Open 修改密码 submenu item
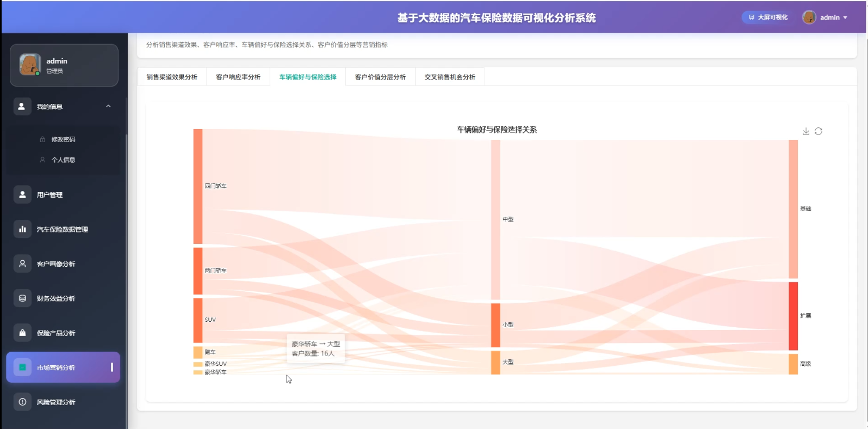The height and width of the screenshot is (429, 868). 63,139
